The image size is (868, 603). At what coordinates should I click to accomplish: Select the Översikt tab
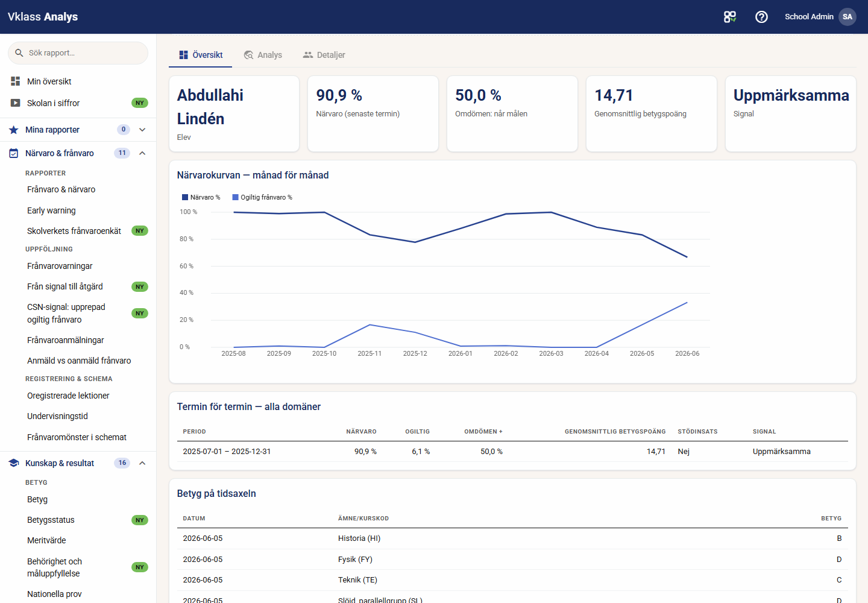201,55
